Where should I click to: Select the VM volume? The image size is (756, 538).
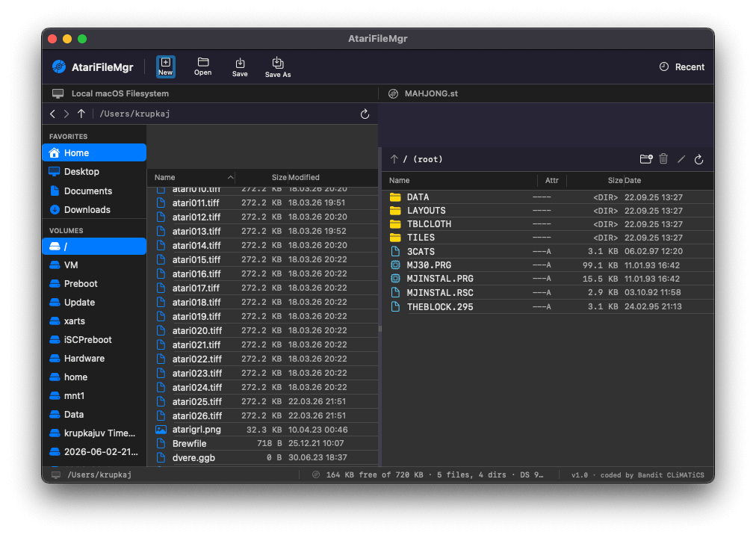[x=94, y=265]
